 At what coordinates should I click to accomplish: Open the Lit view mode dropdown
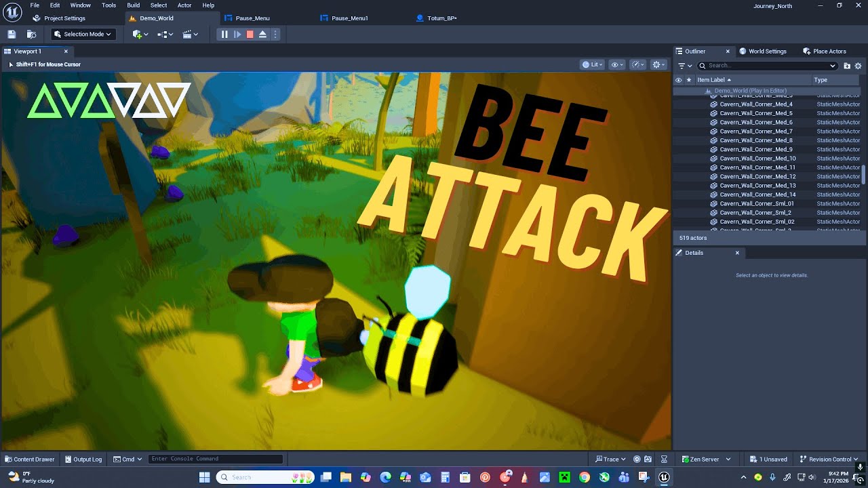(x=593, y=64)
